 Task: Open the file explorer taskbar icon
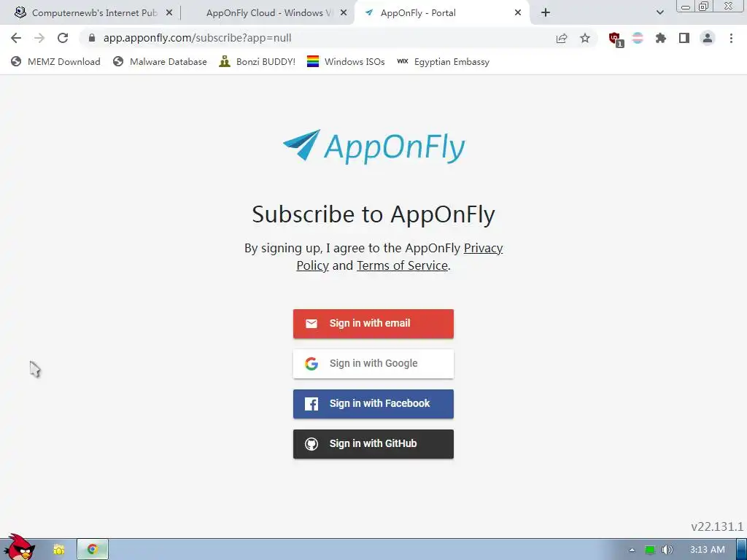tap(58, 550)
